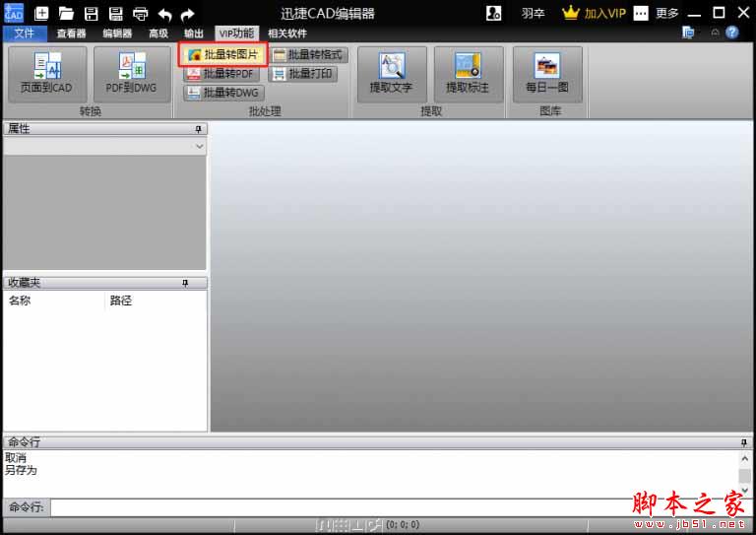Open the 文件 file menu
This screenshot has height=535, width=756.
25,33
